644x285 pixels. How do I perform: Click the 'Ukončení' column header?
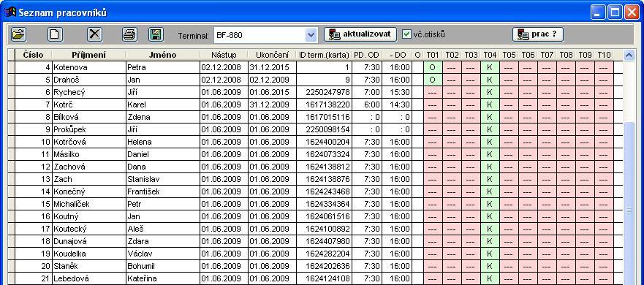pos(272,55)
